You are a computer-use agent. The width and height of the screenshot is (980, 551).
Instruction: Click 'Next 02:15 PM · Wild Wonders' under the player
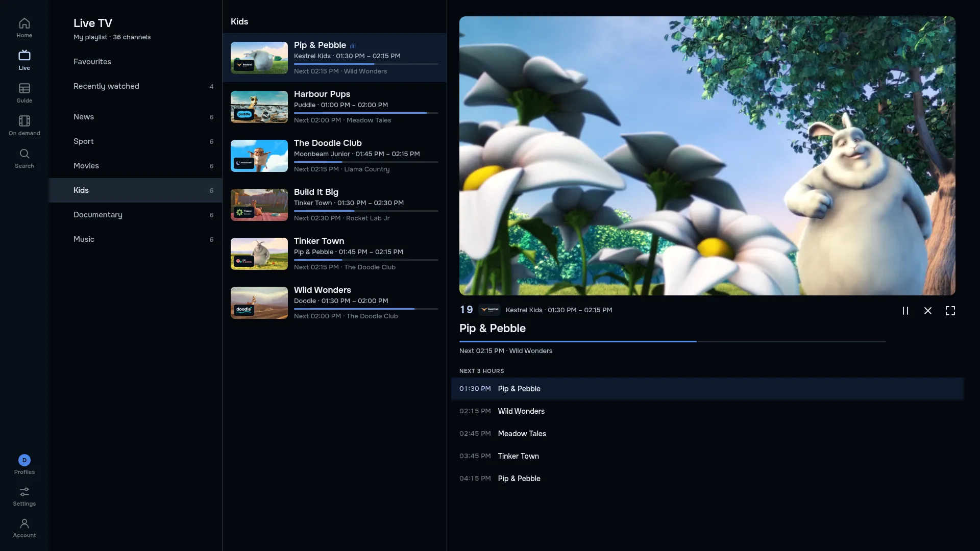[x=505, y=351]
